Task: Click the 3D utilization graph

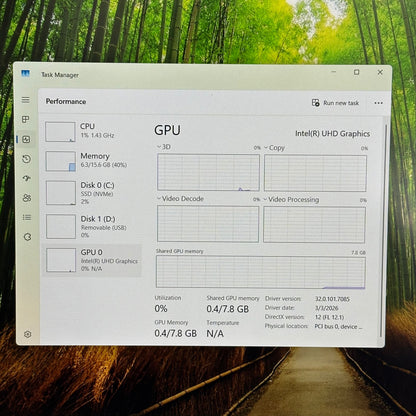Action: (x=208, y=172)
